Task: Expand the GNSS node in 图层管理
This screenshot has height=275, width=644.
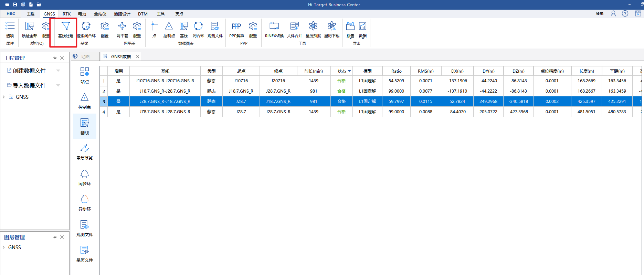Action: pos(4,247)
